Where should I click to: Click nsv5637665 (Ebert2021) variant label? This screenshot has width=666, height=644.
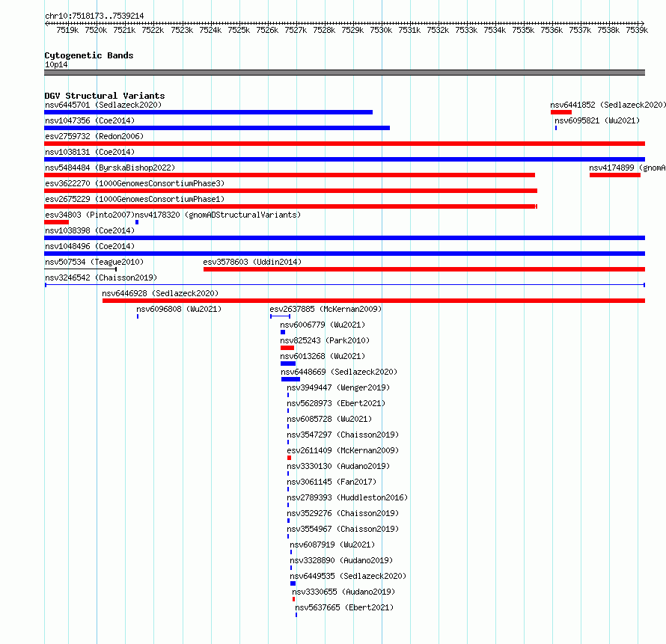click(x=344, y=607)
